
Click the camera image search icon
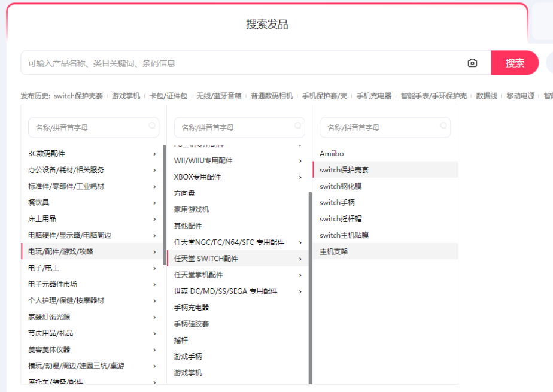tap(472, 63)
